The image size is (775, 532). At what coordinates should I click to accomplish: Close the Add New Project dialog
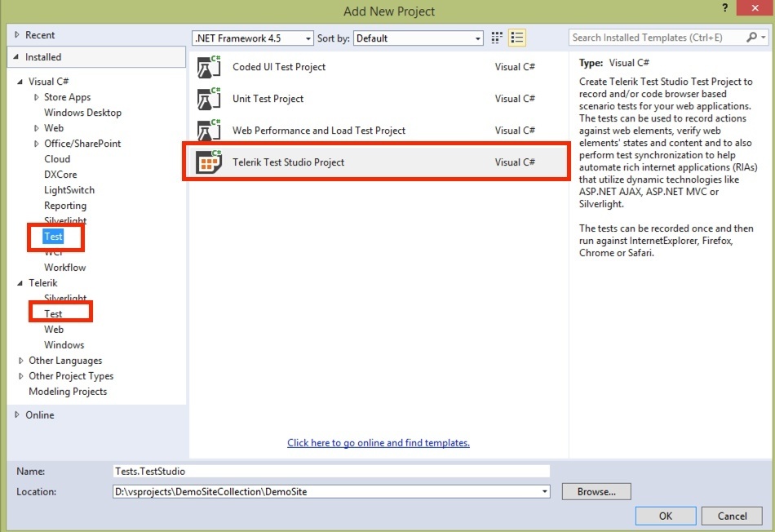[755, 8]
